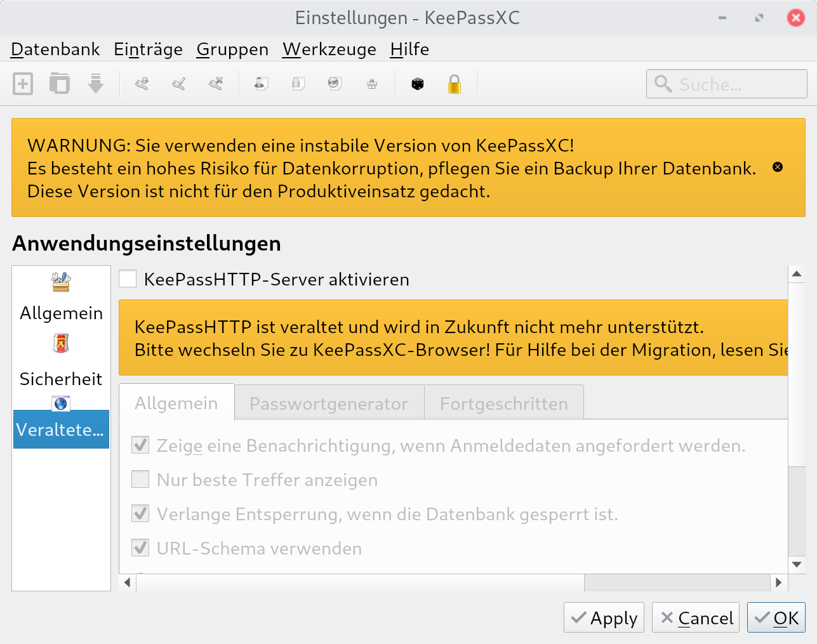Select the copy username toolbar icon
Screen dimensions: 817x644
click(x=261, y=83)
